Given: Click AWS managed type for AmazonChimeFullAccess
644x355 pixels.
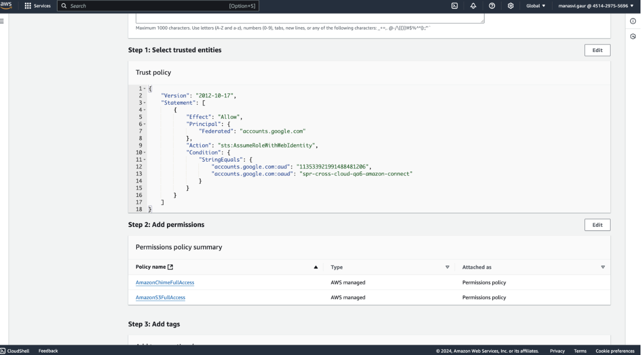Looking at the screenshot, I should [348, 282].
